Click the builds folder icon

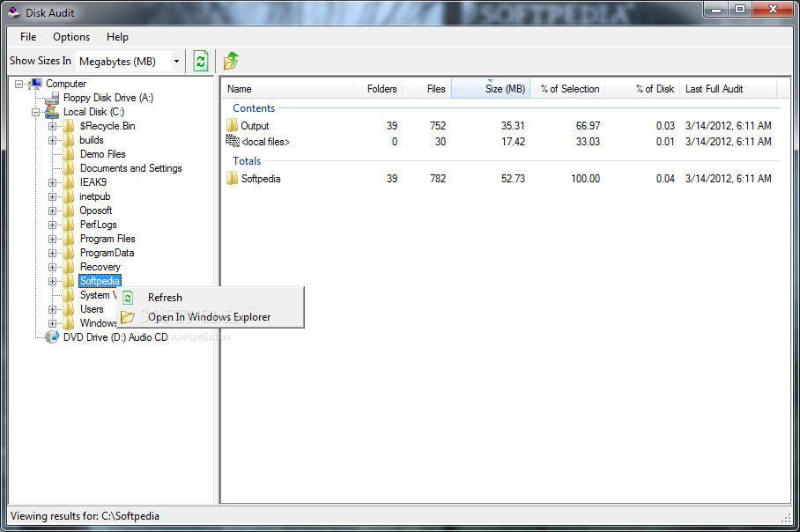pyautogui.click(x=69, y=140)
